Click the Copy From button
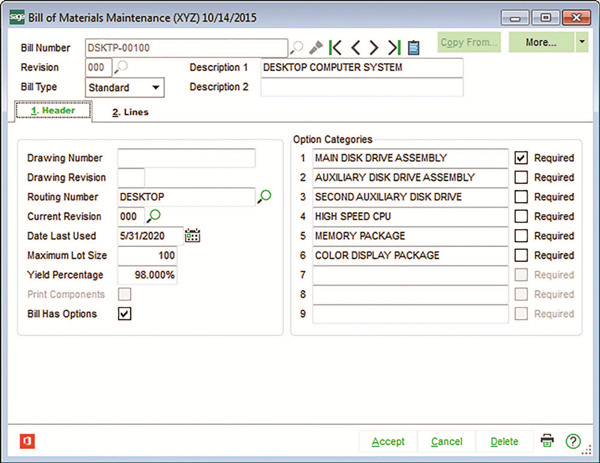Viewport: 600px width, 463px height. click(469, 42)
